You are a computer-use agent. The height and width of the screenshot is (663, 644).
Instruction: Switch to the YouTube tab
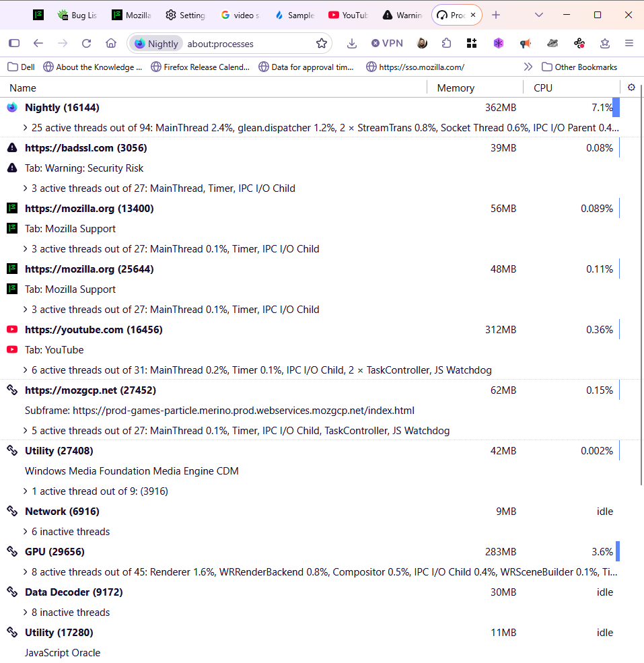[349, 15]
